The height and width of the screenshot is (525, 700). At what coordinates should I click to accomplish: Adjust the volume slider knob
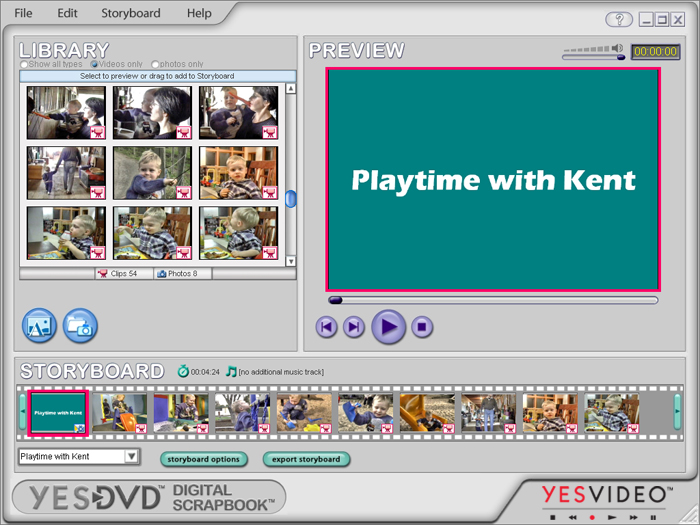(x=621, y=57)
